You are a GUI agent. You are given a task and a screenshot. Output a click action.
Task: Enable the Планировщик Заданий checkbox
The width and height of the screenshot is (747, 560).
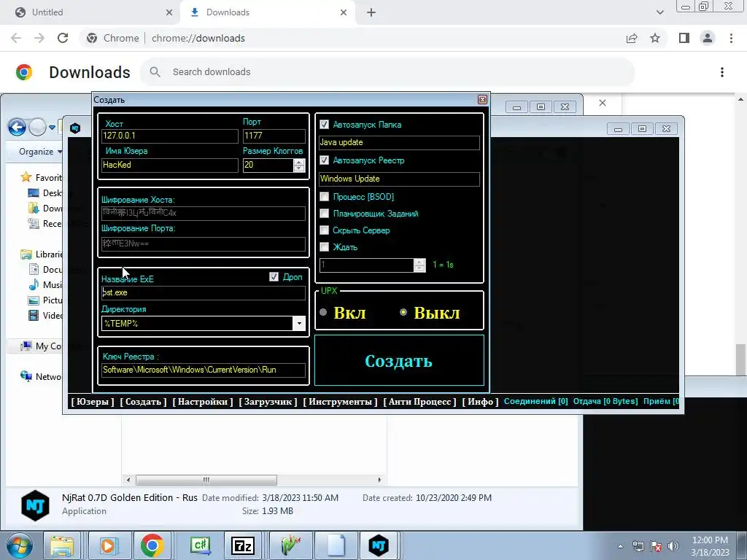tap(325, 214)
